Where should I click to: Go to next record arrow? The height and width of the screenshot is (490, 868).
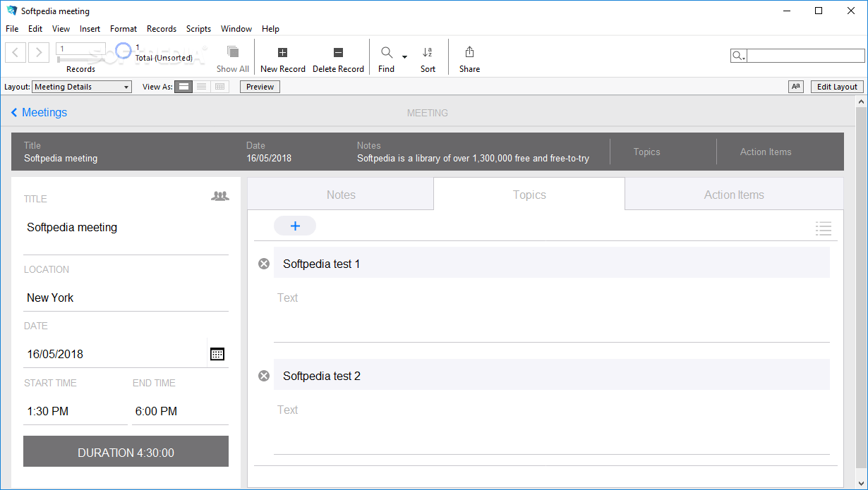click(39, 52)
